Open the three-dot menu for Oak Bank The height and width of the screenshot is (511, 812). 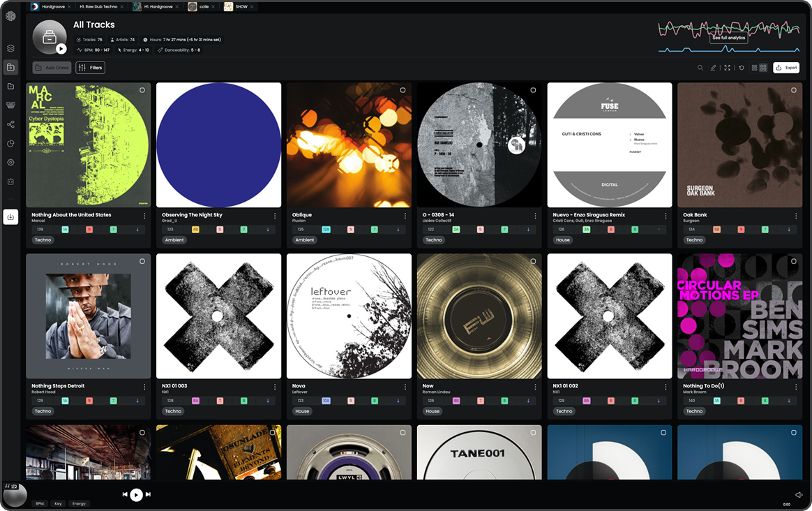pyautogui.click(x=796, y=216)
